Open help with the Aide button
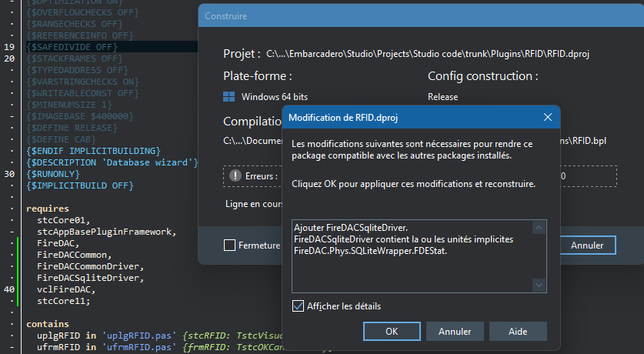The width and height of the screenshot is (644, 354). 518,331
